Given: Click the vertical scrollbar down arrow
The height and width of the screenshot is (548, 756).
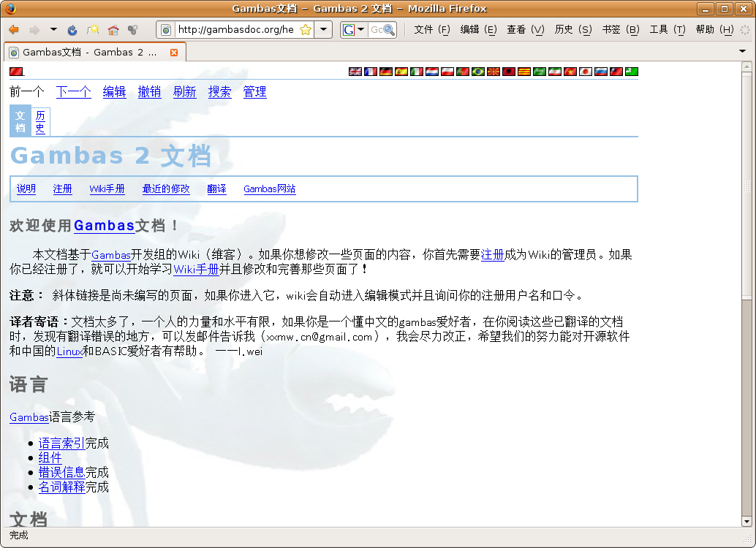Looking at the screenshot, I should click(x=746, y=521).
